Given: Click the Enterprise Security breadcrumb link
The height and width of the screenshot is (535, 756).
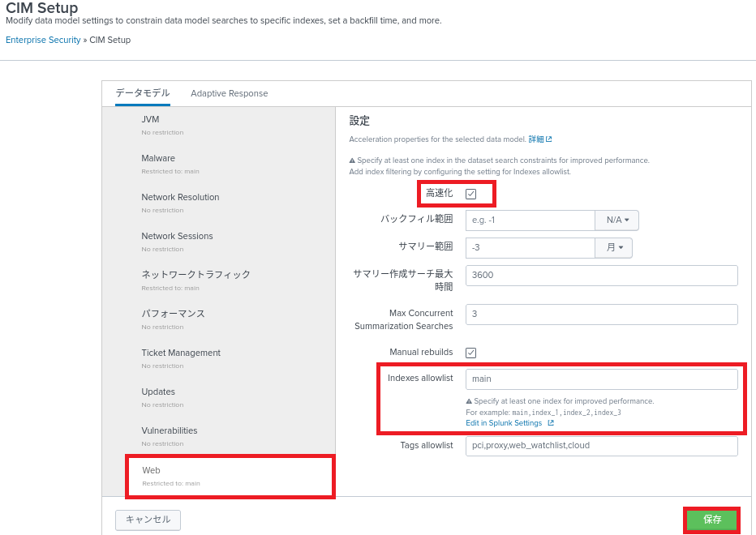Looking at the screenshot, I should click(x=43, y=40).
